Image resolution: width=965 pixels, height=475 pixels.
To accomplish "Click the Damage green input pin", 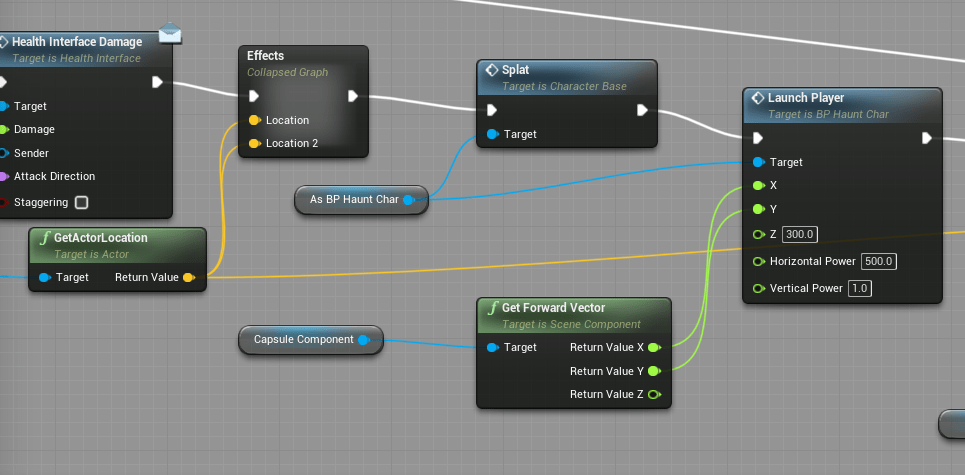I will pyautogui.click(x=5, y=129).
